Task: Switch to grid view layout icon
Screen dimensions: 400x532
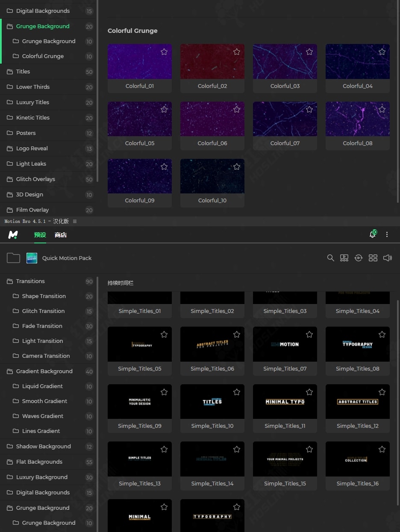Action: pyautogui.click(x=373, y=258)
